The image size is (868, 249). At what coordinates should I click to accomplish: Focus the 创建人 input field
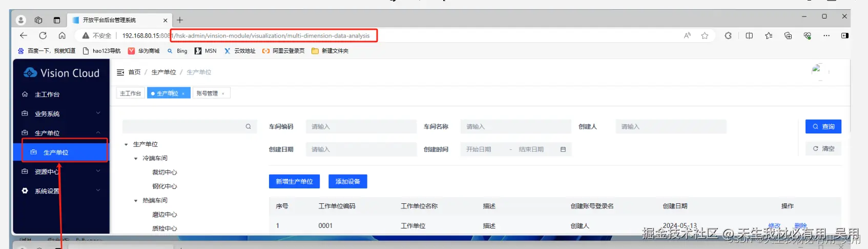coord(671,126)
